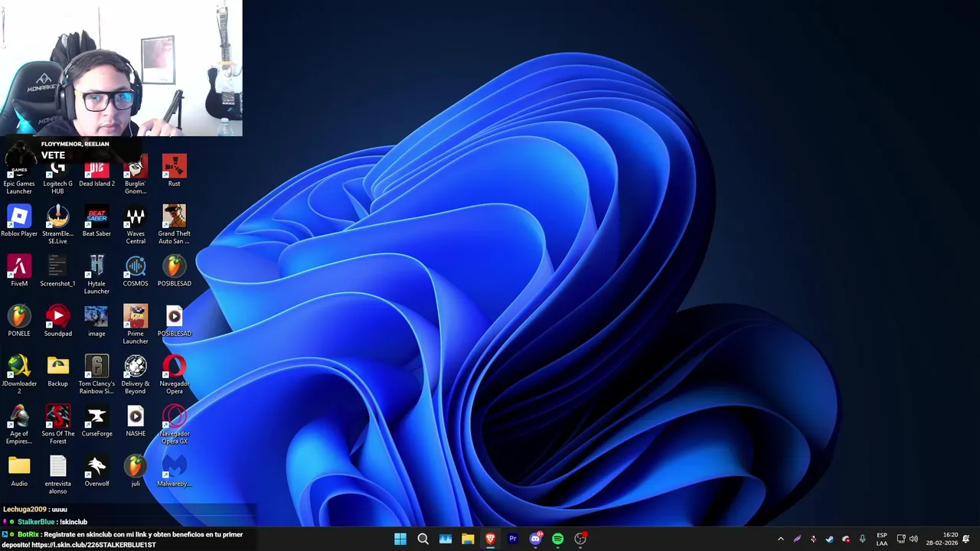Open Adobe Premiere Pro from the taskbar
The height and width of the screenshot is (551, 980).
coord(513,539)
